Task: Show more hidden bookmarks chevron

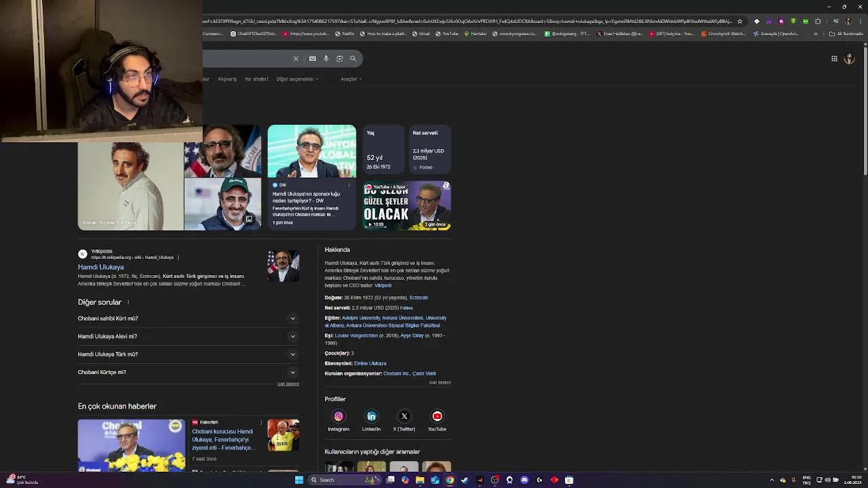Action: tap(816, 34)
